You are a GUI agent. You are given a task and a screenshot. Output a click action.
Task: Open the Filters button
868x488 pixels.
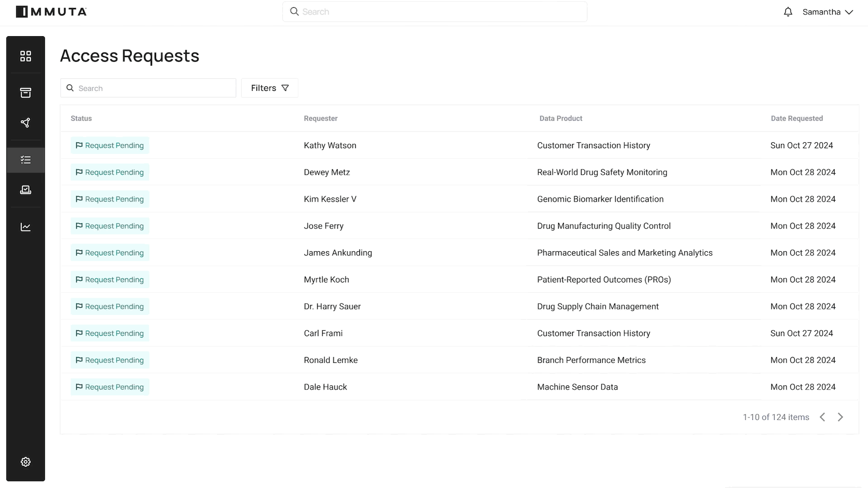pyautogui.click(x=269, y=88)
